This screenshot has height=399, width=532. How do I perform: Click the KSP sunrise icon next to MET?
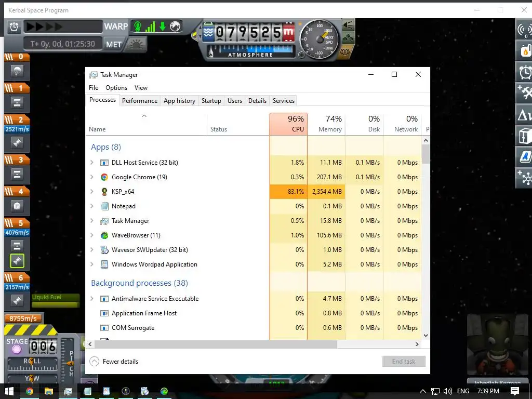pos(137,44)
